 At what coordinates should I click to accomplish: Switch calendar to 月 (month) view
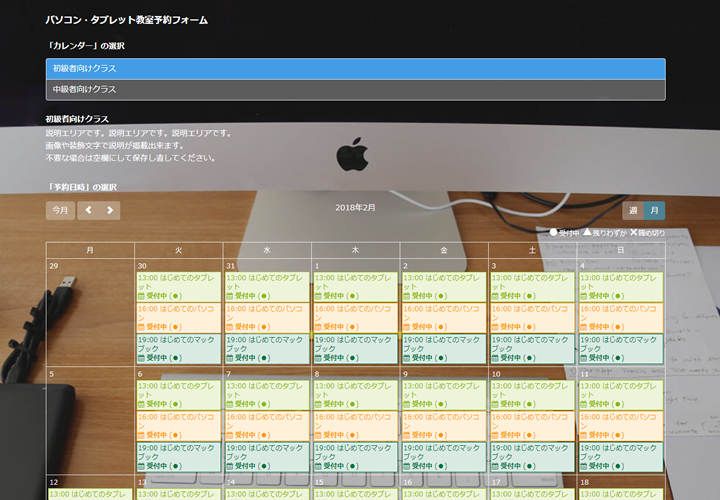click(654, 210)
